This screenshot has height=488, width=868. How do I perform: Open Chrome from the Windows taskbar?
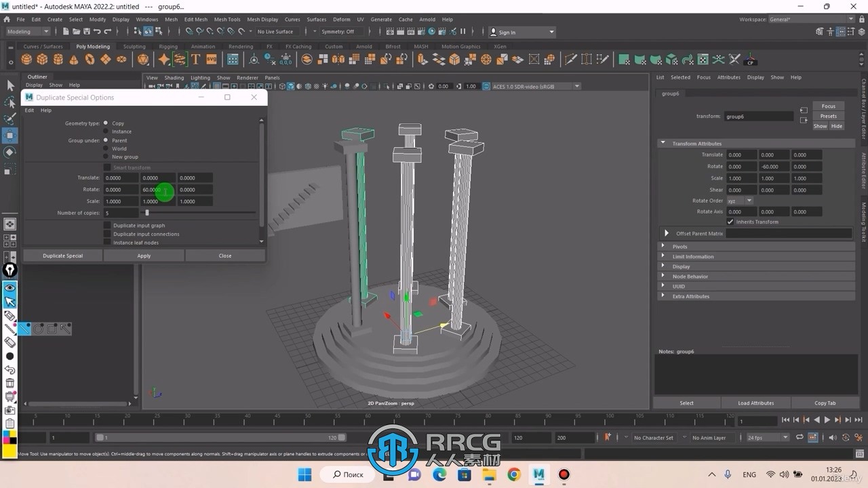click(514, 474)
